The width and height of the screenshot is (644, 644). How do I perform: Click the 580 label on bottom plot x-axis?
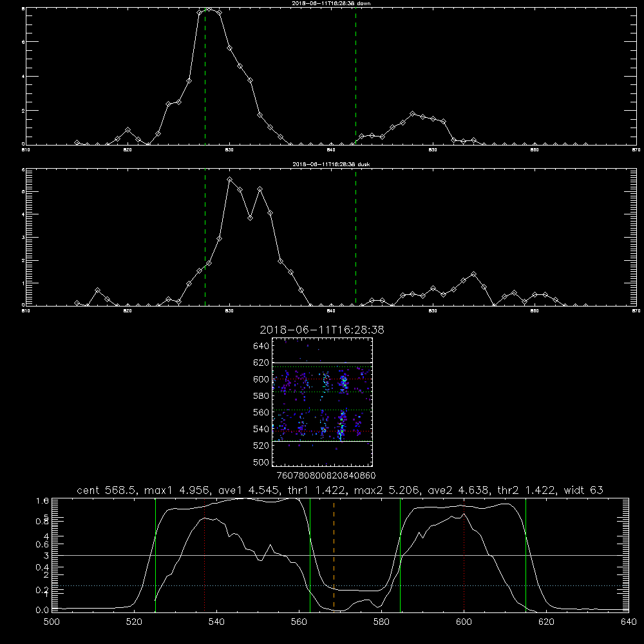(381, 622)
